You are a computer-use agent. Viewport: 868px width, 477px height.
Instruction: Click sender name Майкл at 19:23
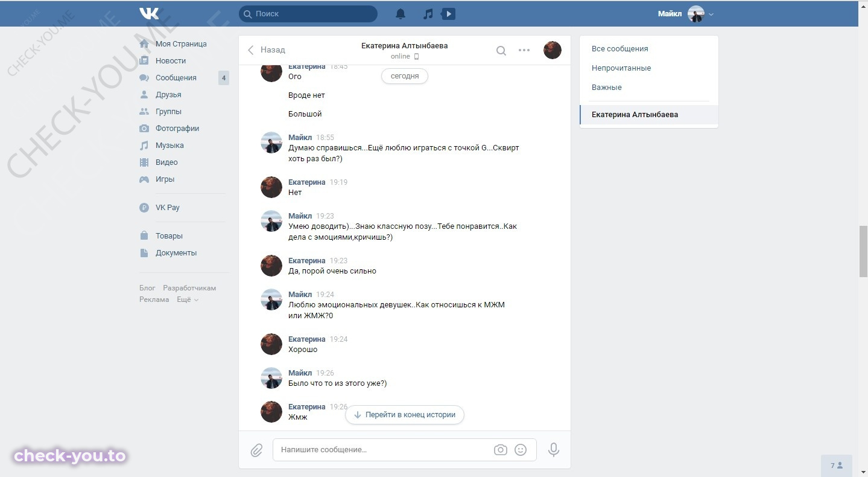click(x=300, y=216)
